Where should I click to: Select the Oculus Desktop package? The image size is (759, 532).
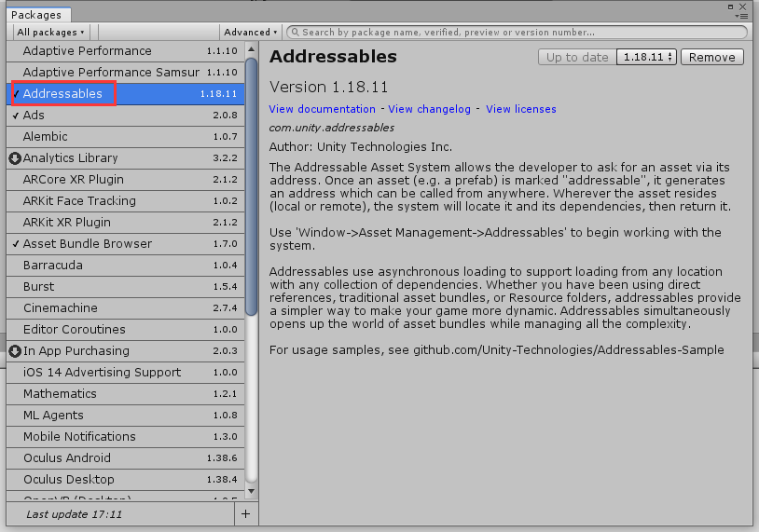(x=126, y=480)
